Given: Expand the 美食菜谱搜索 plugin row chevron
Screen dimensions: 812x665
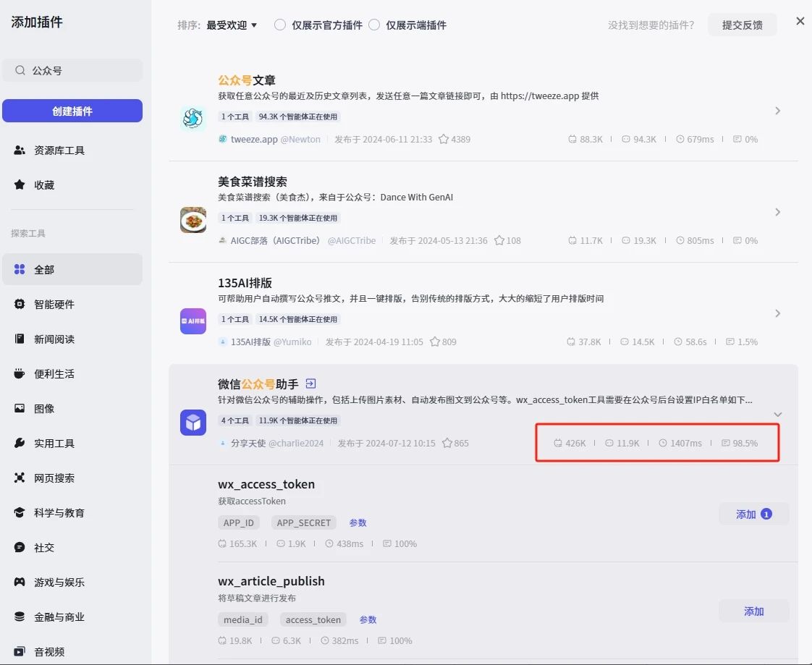Looking at the screenshot, I should click(x=777, y=212).
